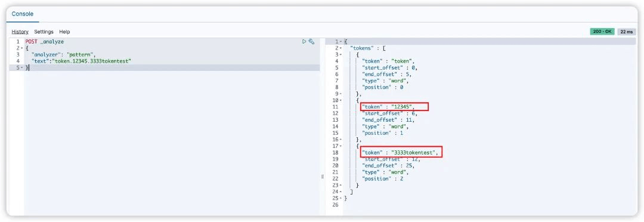Image resolution: width=644 pixels, height=222 pixels.
Task: Switch to the Console tab
Action: coord(22,14)
